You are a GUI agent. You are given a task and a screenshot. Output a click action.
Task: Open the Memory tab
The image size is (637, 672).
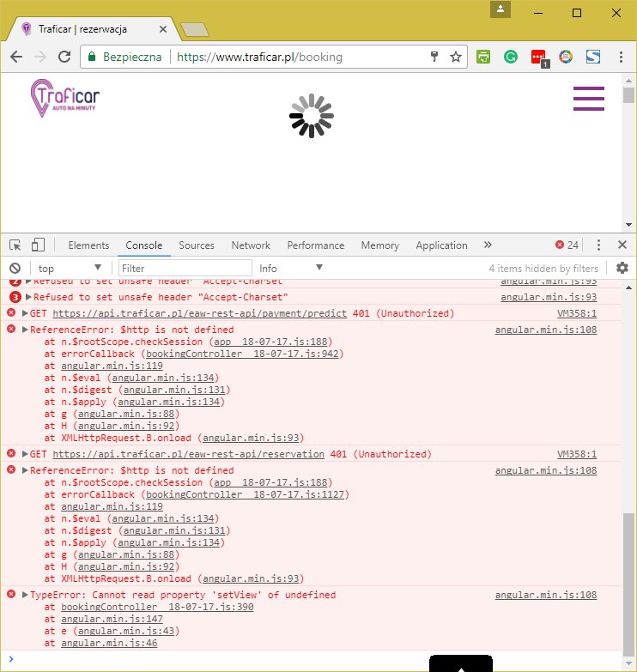point(379,245)
